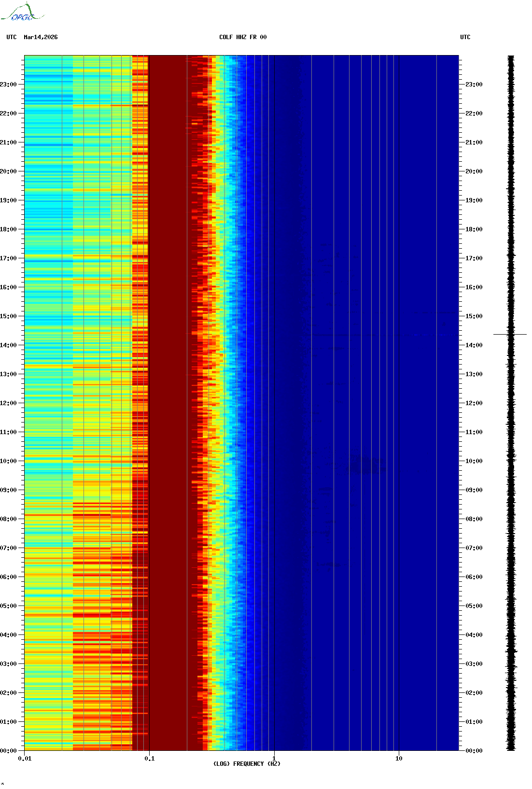532x789 pixels.
Task: Click the 20:00 label on the left time axis
Action: tap(8, 171)
